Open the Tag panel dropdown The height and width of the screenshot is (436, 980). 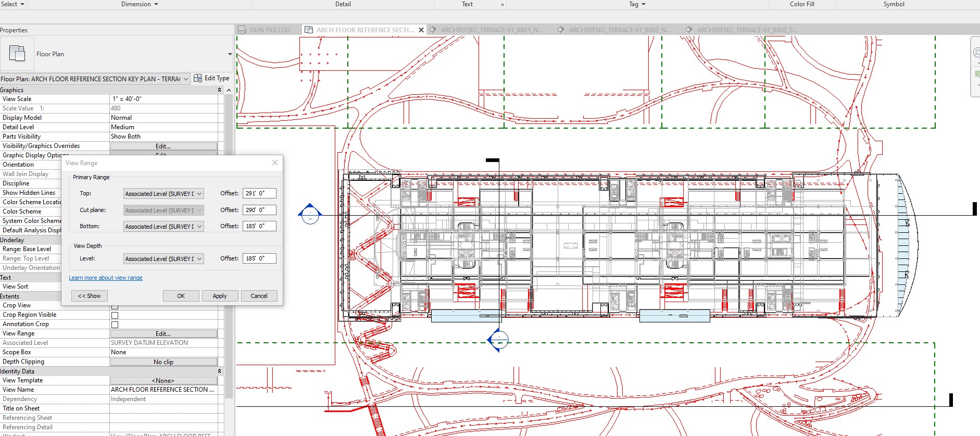644,4
